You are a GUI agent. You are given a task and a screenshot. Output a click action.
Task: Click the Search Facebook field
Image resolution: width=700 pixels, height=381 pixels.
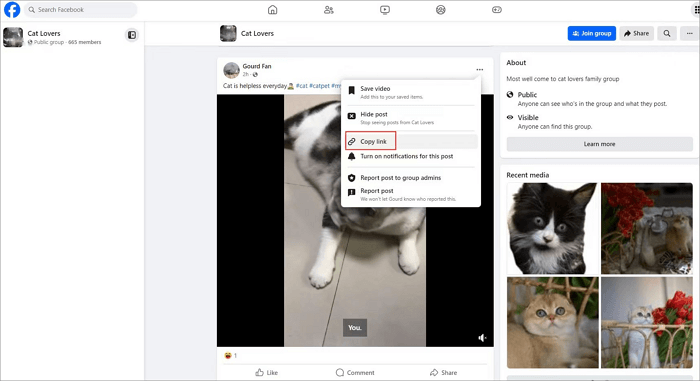(x=81, y=9)
